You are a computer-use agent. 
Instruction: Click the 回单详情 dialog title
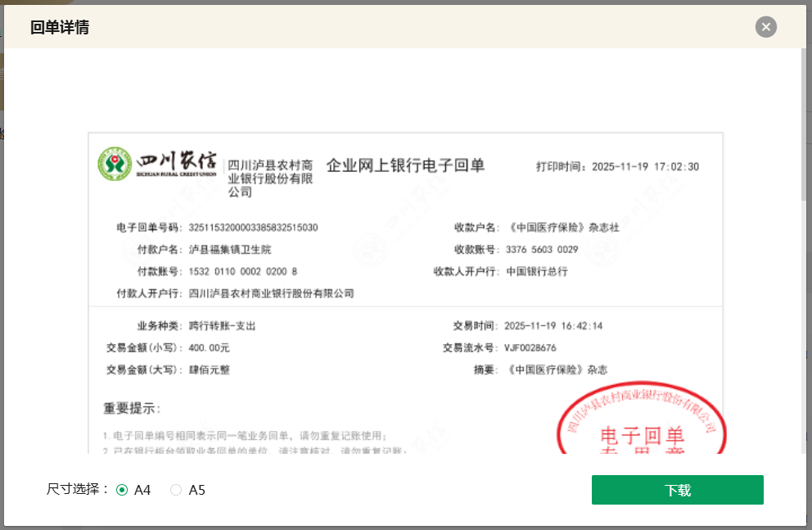(60, 28)
